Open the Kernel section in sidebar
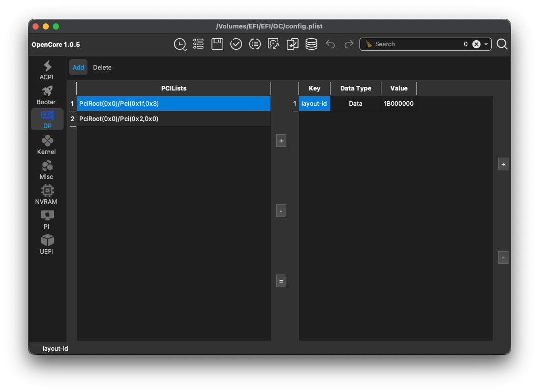 [x=47, y=145]
